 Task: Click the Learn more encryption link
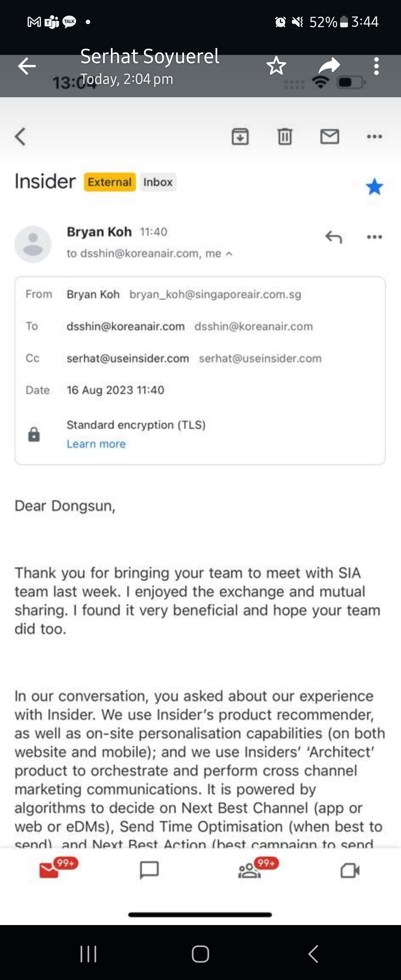click(x=96, y=444)
